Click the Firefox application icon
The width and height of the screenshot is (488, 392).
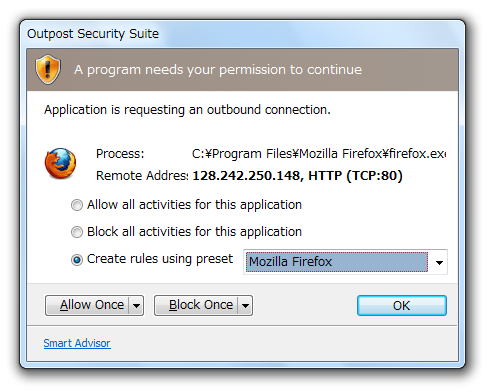[x=60, y=164]
